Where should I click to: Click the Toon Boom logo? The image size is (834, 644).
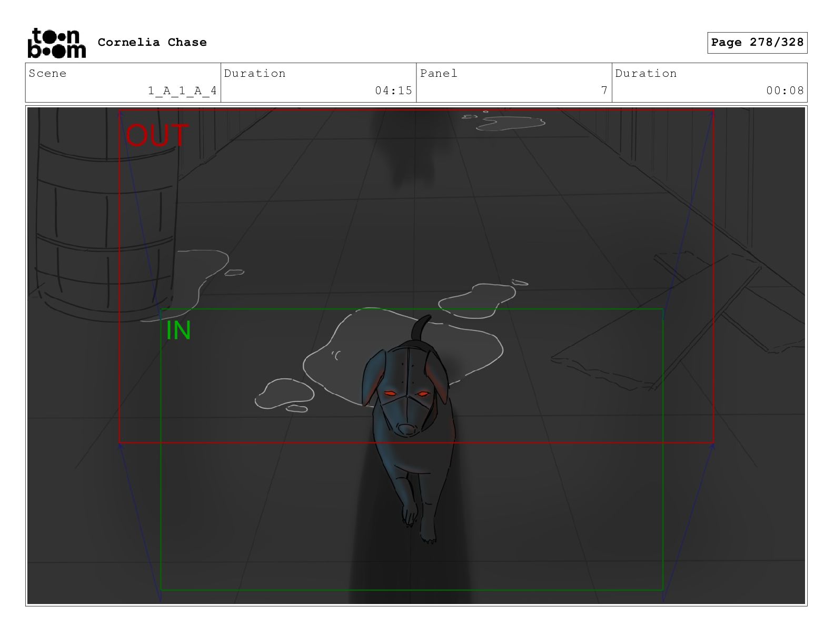[x=56, y=43]
